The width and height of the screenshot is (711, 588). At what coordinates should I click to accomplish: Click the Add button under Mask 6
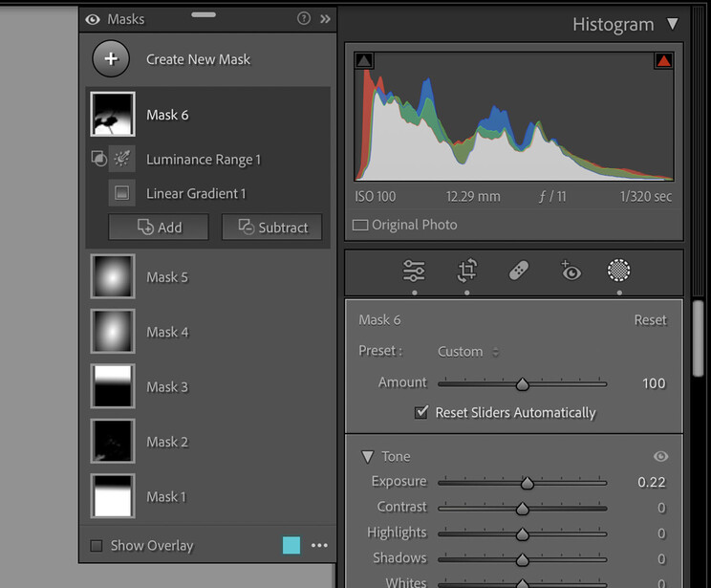point(159,227)
